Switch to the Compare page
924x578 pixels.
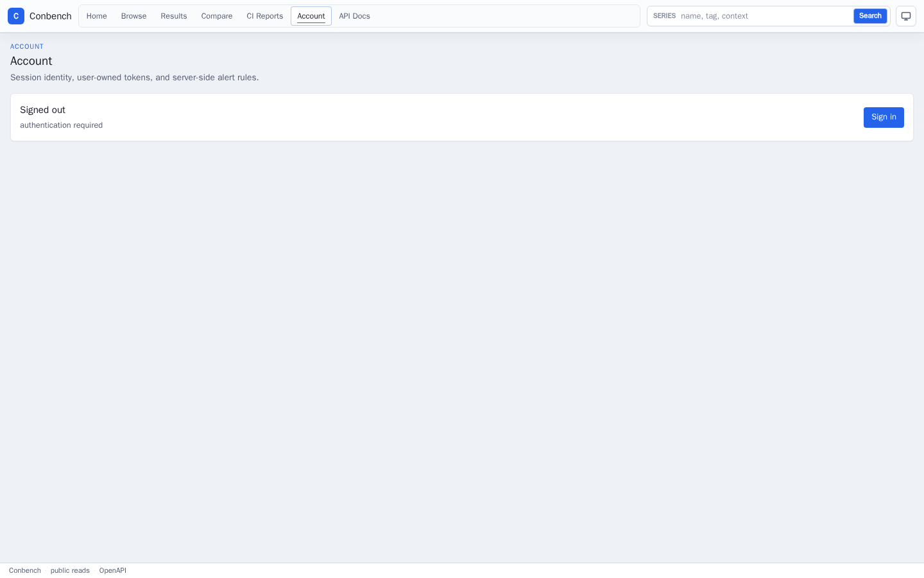click(x=217, y=16)
